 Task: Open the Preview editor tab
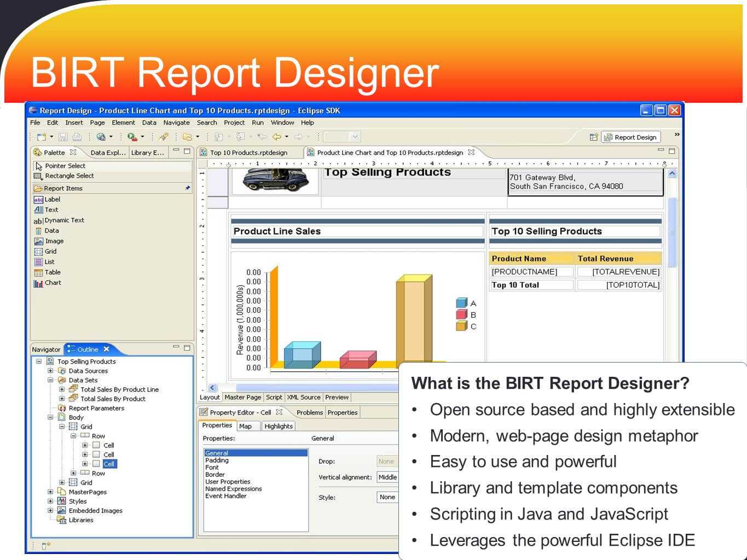(x=337, y=398)
